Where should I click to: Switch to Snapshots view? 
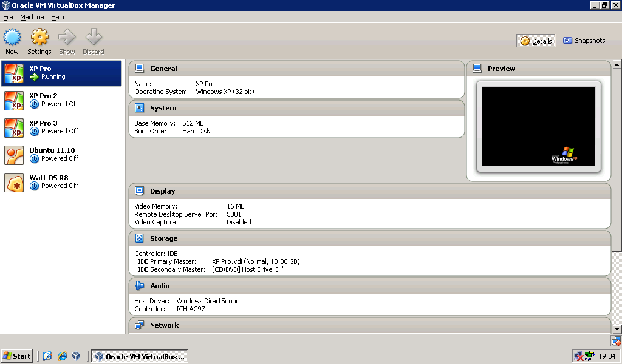[584, 41]
